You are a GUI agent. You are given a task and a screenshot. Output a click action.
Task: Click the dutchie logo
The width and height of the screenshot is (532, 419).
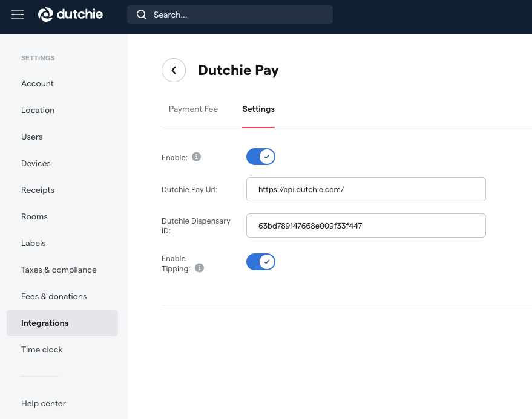point(70,15)
